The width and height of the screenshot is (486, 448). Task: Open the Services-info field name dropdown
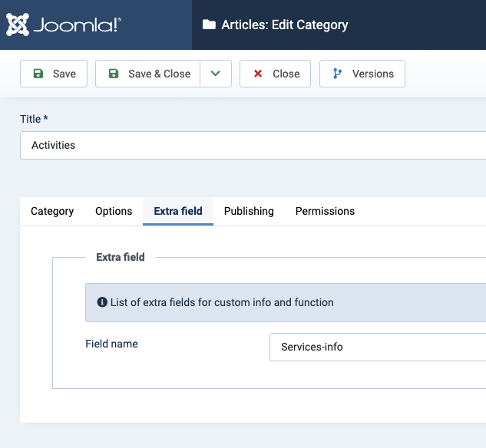tap(378, 347)
